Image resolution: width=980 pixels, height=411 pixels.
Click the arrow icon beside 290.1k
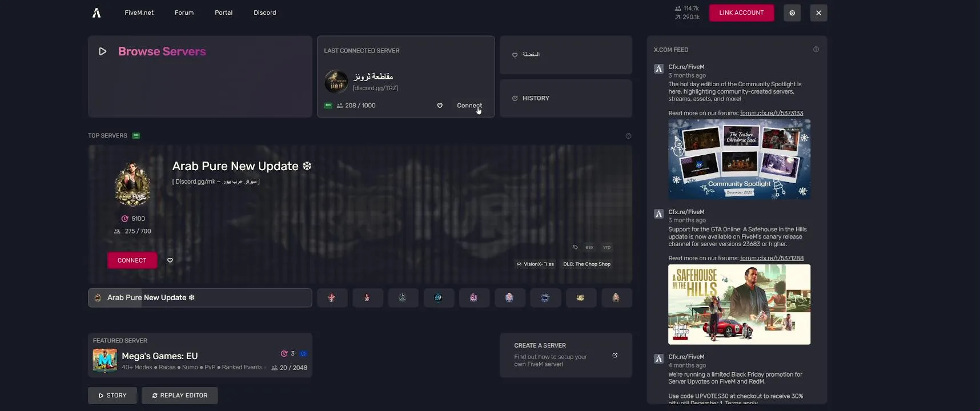point(677,17)
